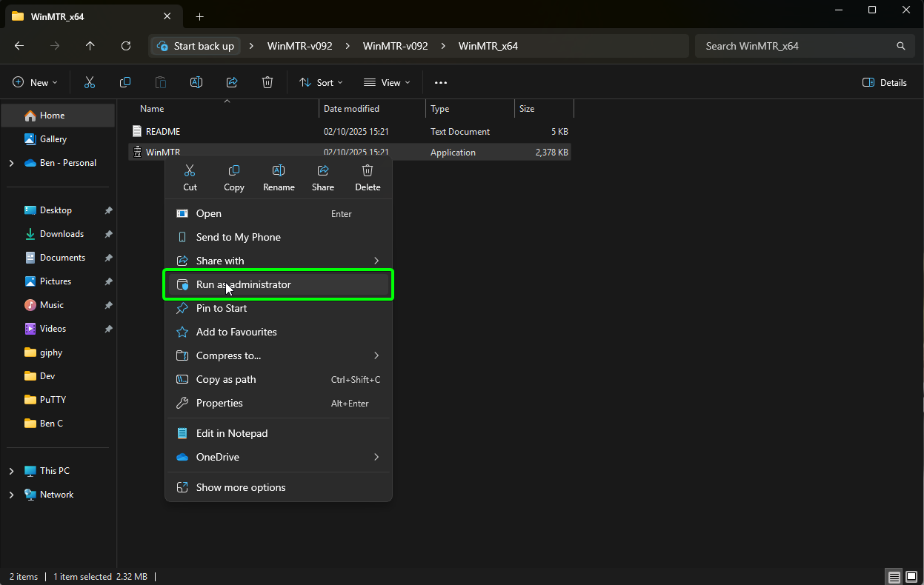Click the New button in toolbar

(x=35, y=83)
